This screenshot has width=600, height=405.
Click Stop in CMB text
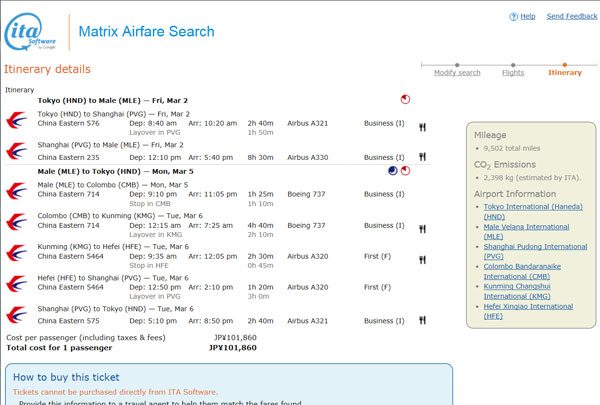click(x=150, y=204)
